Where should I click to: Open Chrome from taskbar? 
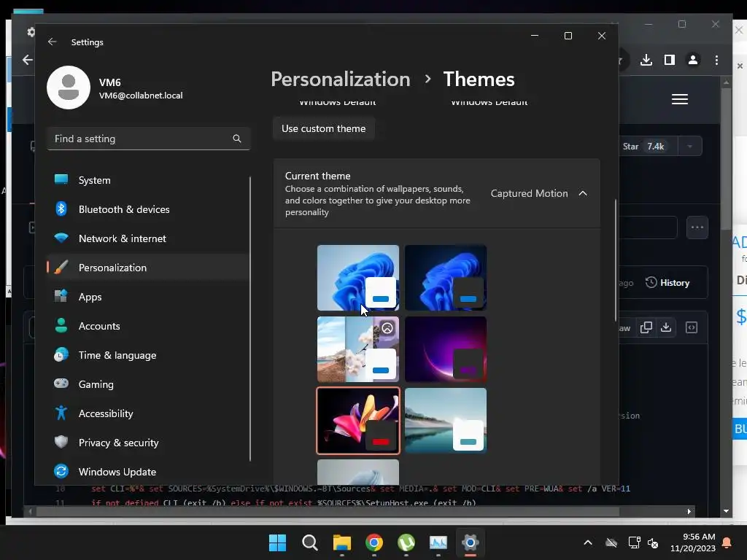click(x=374, y=542)
